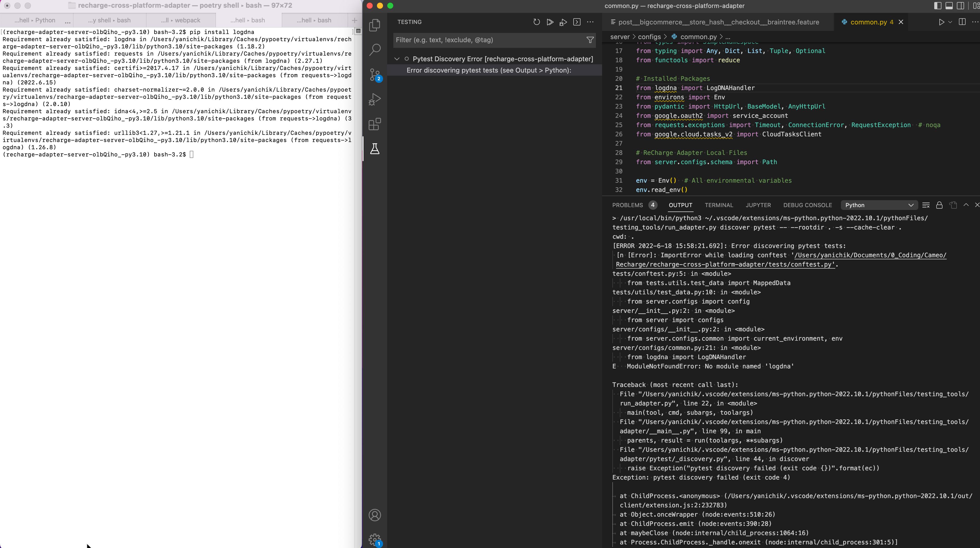Close the common.py editor tab
This screenshot has width=980, height=548.
pos(901,22)
